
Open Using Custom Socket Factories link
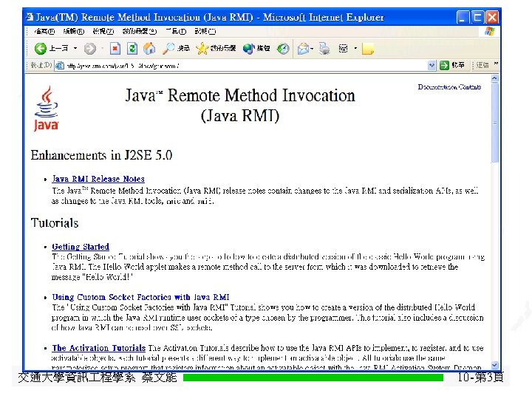[141, 297]
